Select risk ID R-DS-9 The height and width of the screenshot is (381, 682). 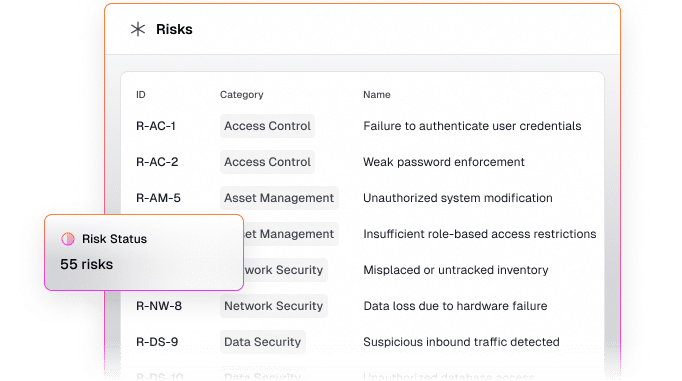click(157, 342)
